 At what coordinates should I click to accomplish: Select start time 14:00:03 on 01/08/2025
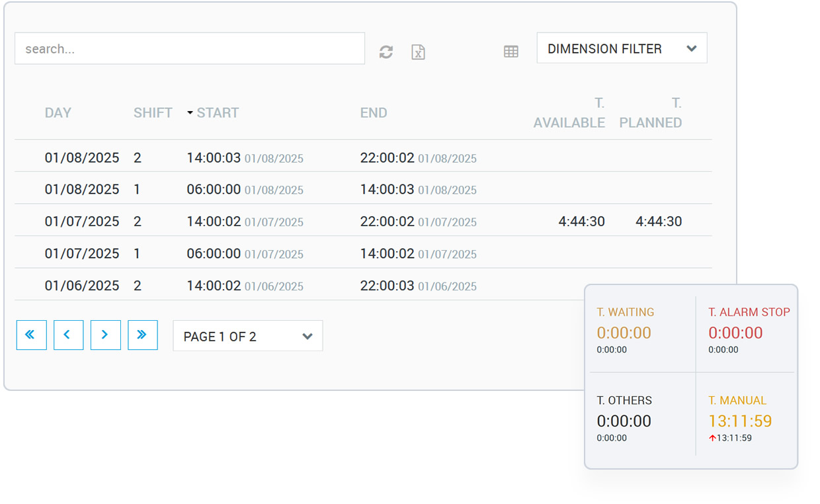[x=245, y=158]
